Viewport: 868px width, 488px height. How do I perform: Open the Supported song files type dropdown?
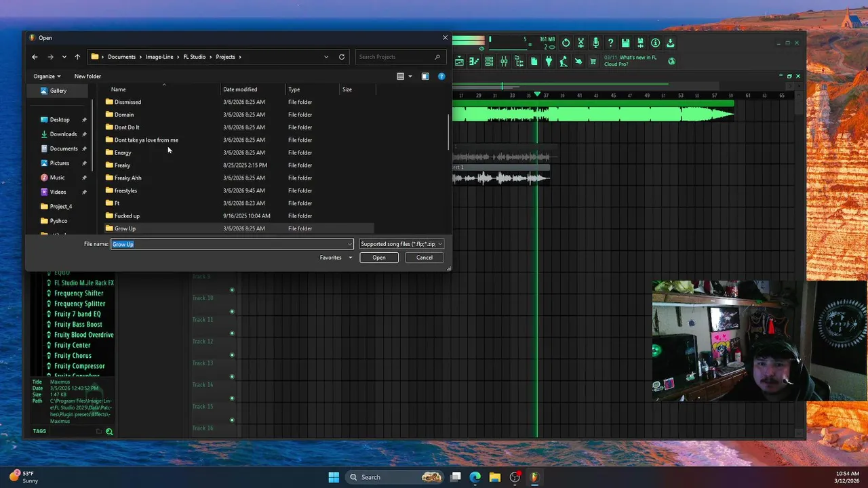click(401, 244)
